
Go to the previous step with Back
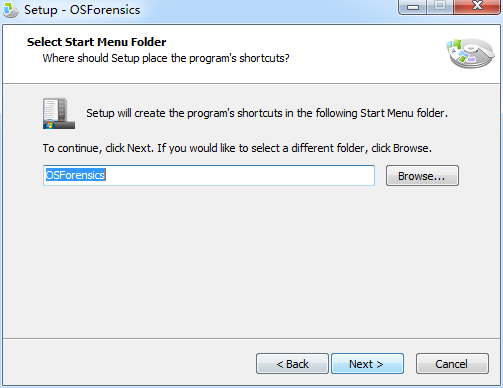pos(292,364)
